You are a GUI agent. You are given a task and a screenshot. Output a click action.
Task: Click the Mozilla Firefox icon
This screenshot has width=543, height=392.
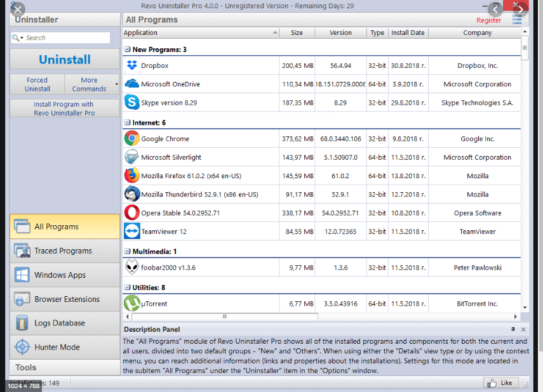pos(131,176)
